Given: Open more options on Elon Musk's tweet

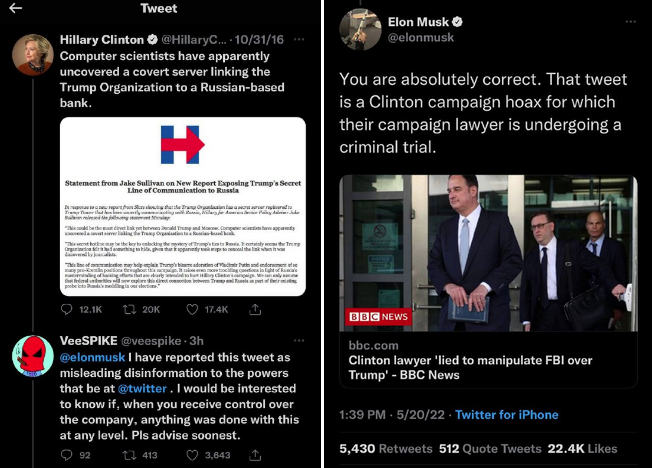Looking at the screenshot, I should (630, 22).
